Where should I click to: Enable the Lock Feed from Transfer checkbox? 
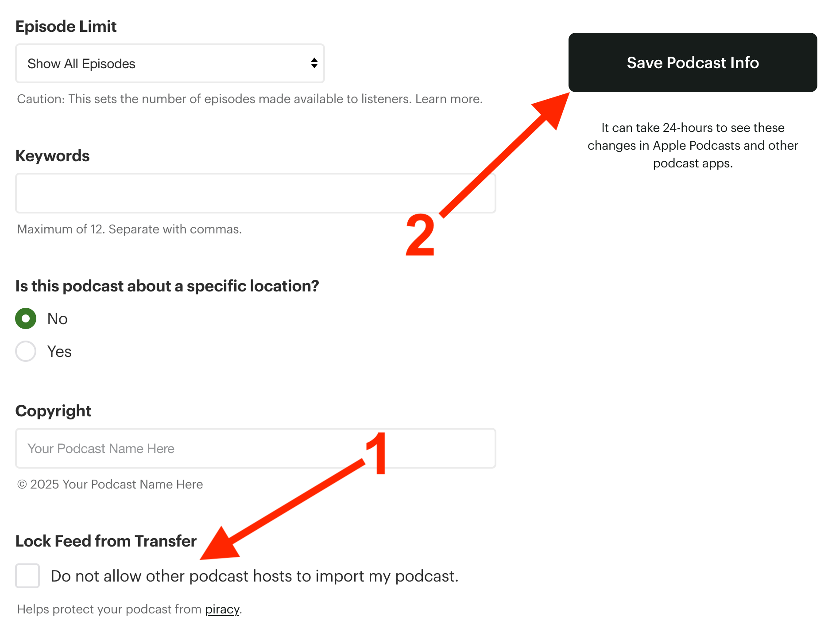pos(27,576)
